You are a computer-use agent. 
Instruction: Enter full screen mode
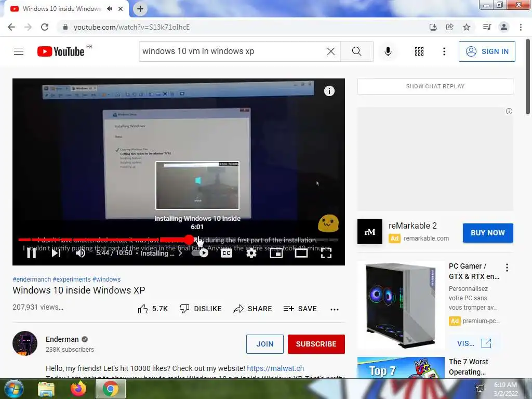326,253
